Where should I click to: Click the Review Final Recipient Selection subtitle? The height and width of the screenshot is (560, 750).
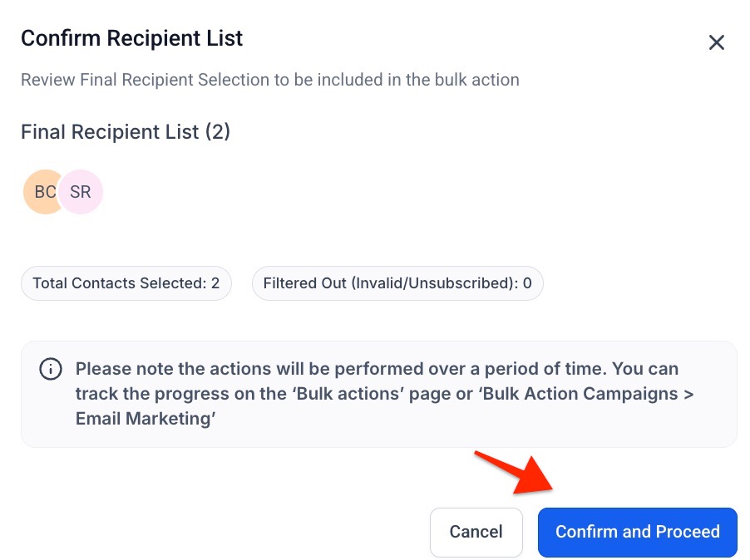(x=269, y=81)
